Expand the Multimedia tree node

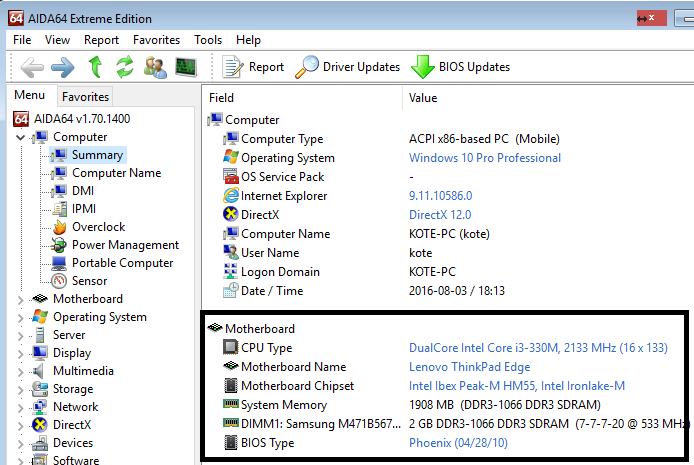pyautogui.click(x=20, y=372)
